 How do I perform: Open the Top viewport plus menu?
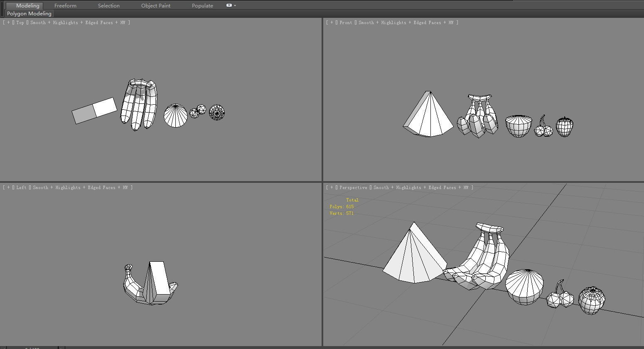pyautogui.click(x=8, y=23)
